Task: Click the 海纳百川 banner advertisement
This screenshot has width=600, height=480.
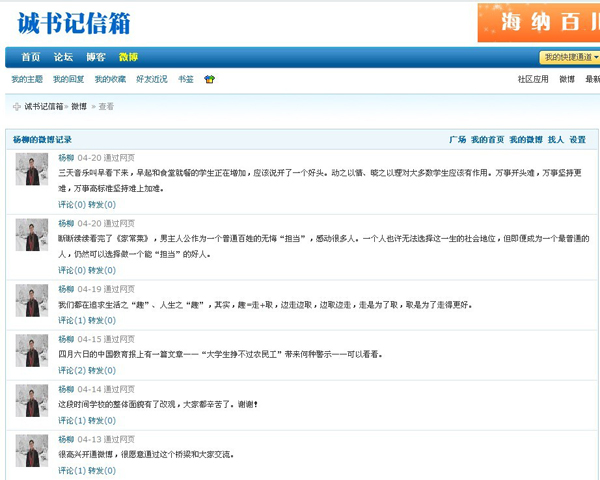Action: [x=538, y=22]
